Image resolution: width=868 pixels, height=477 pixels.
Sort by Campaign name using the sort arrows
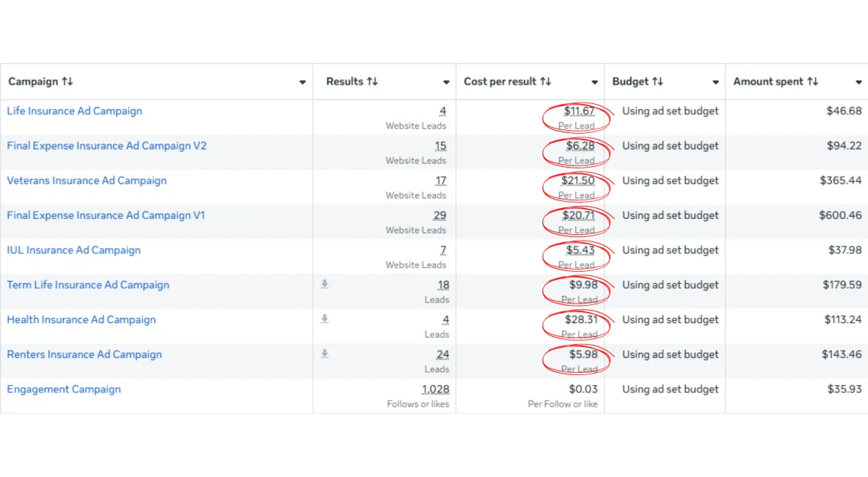coord(67,82)
